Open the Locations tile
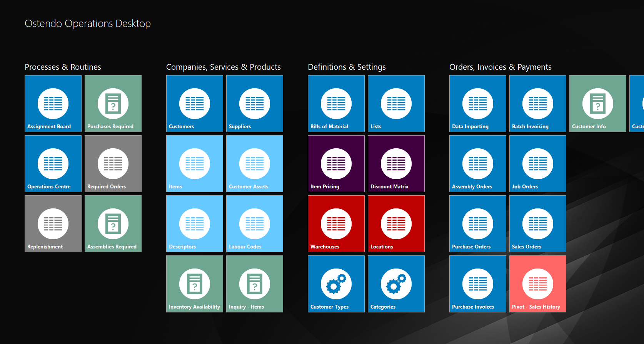Screen dimensions: 644x344 pyautogui.click(x=396, y=224)
